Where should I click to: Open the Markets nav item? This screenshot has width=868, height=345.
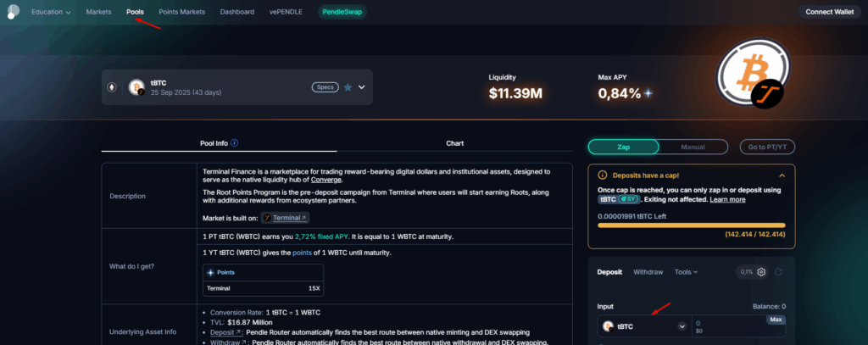(x=98, y=12)
